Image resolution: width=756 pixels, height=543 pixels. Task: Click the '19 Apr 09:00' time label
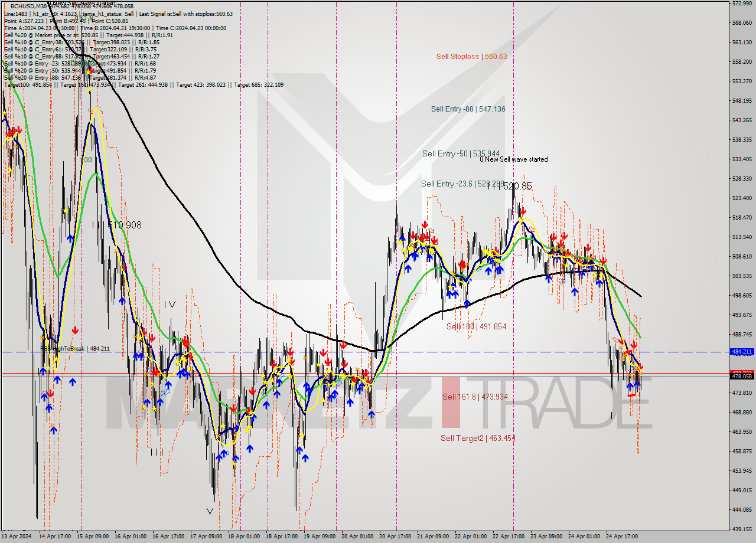(x=320, y=537)
